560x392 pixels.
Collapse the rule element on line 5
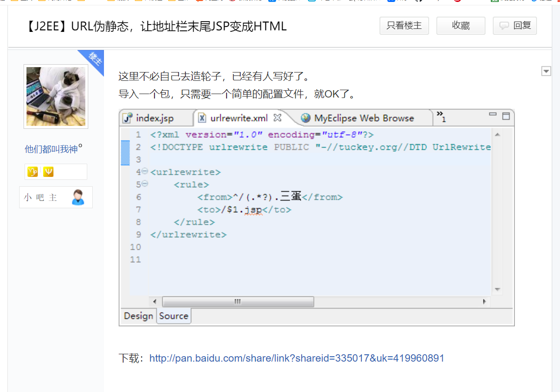[x=145, y=184]
